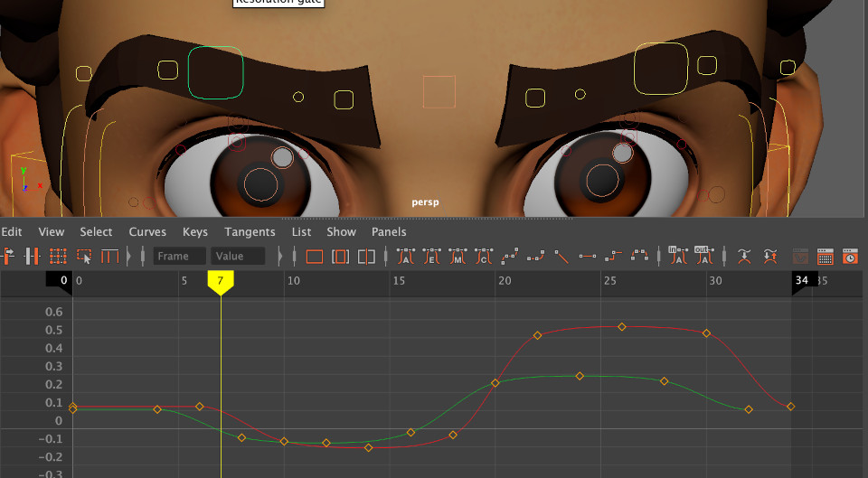Open the Dope Sheet editor icon

point(825,257)
